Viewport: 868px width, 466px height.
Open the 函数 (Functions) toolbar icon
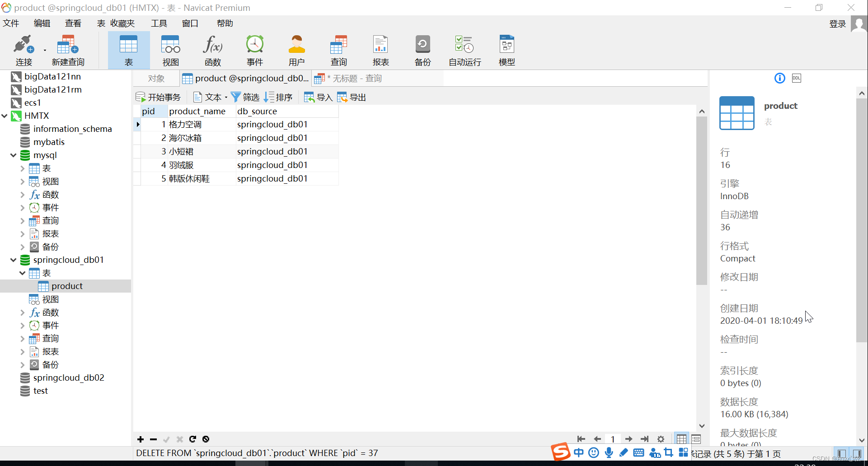tap(212, 50)
